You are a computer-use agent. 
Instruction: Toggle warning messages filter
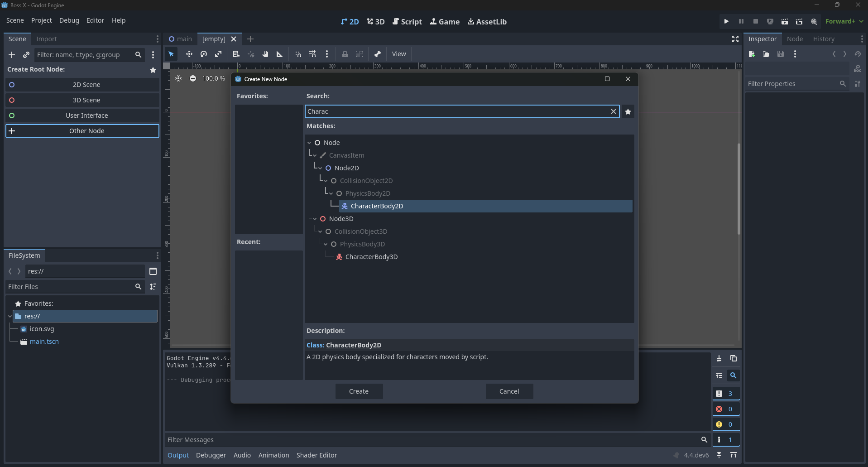(x=726, y=424)
